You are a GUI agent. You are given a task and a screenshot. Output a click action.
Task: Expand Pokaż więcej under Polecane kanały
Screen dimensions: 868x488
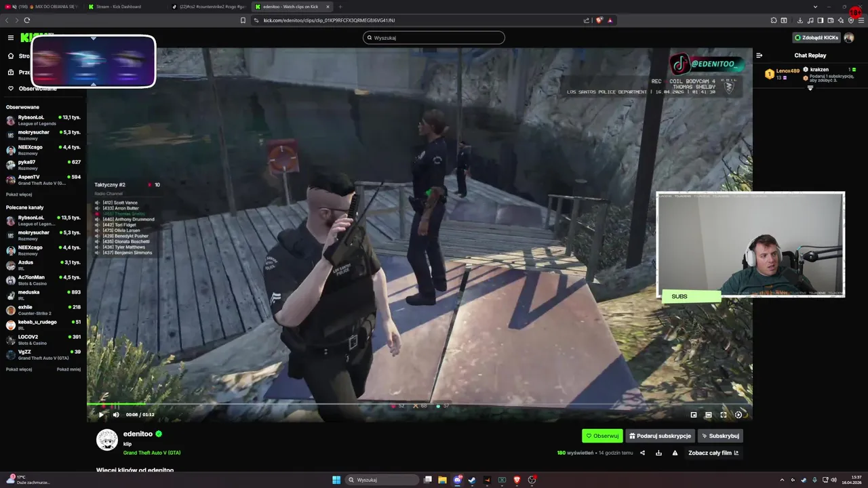(19, 369)
